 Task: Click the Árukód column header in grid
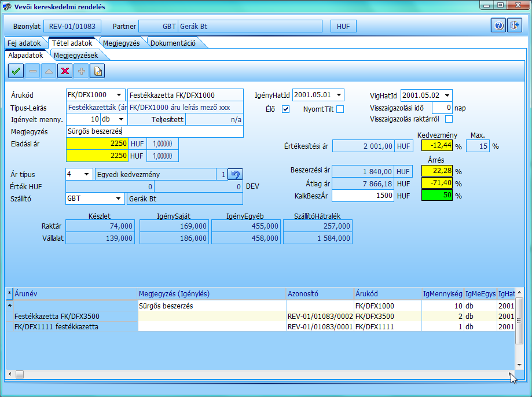pyautogui.click(x=387, y=293)
